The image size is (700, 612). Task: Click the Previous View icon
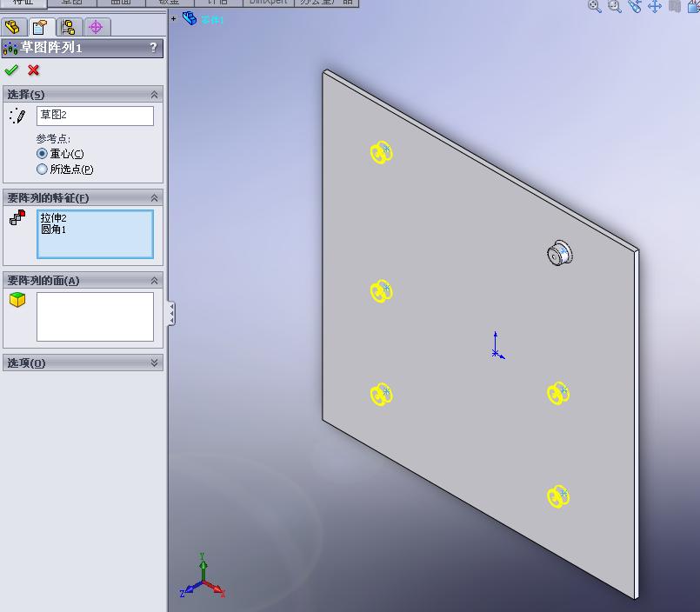point(635,6)
